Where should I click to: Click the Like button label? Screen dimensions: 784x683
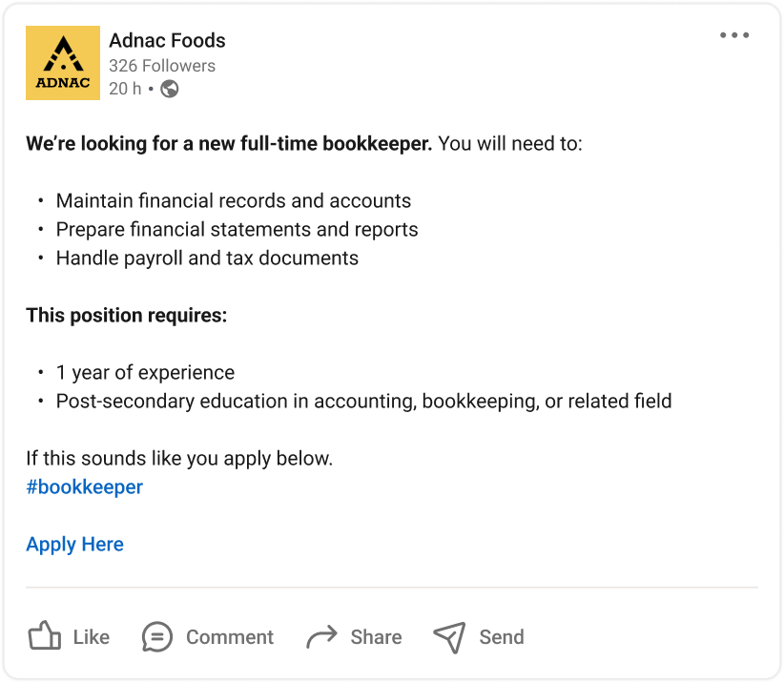click(x=91, y=637)
